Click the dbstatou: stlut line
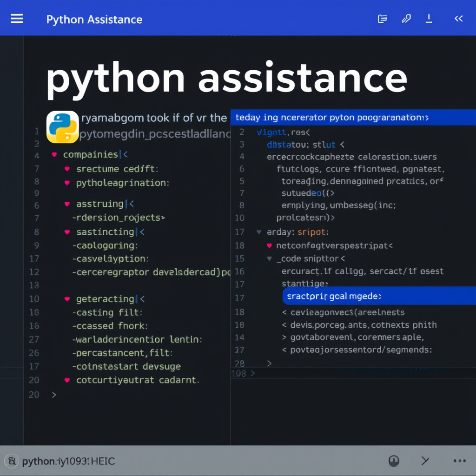 point(306,145)
